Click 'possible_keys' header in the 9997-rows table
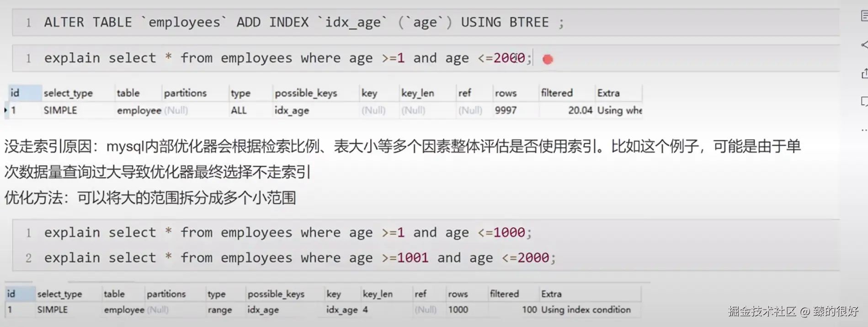Screen dimensions: 868x327 tap(306, 93)
